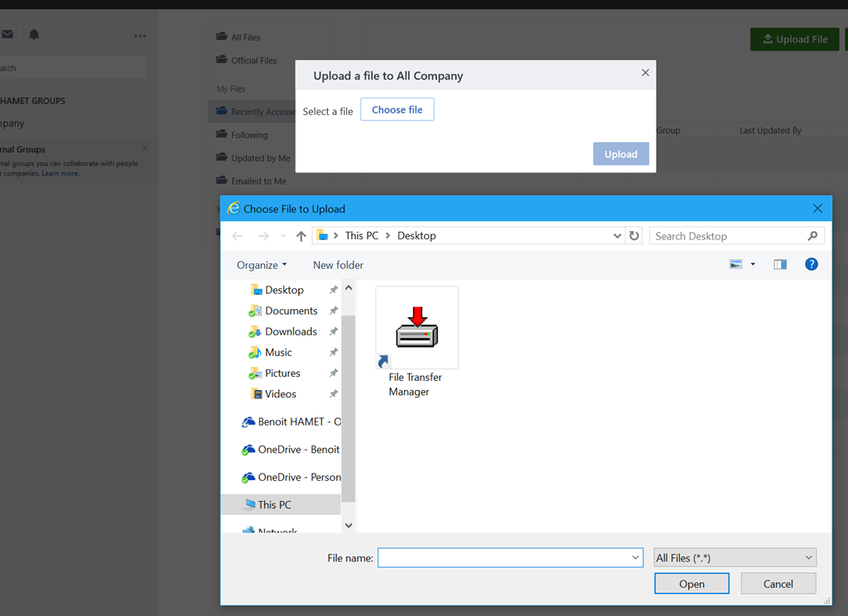Click inside the File name field
The height and width of the screenshot is (616, 848).
coord(503,558)
